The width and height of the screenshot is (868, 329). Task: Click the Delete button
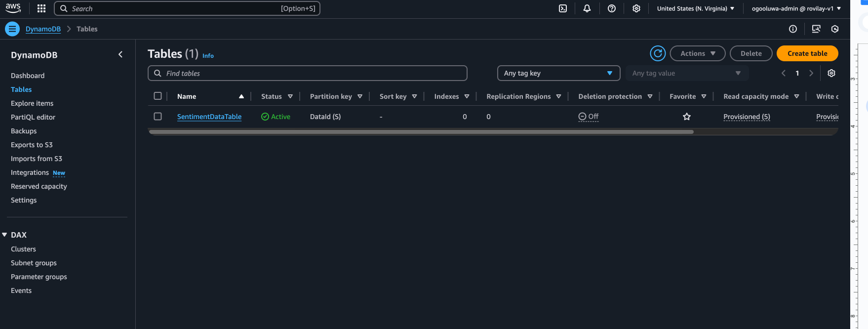tap(751, 53)
